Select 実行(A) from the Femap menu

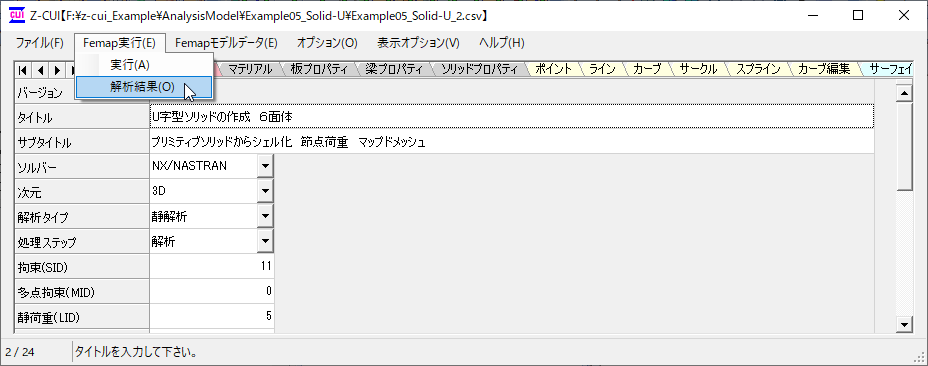144,65
